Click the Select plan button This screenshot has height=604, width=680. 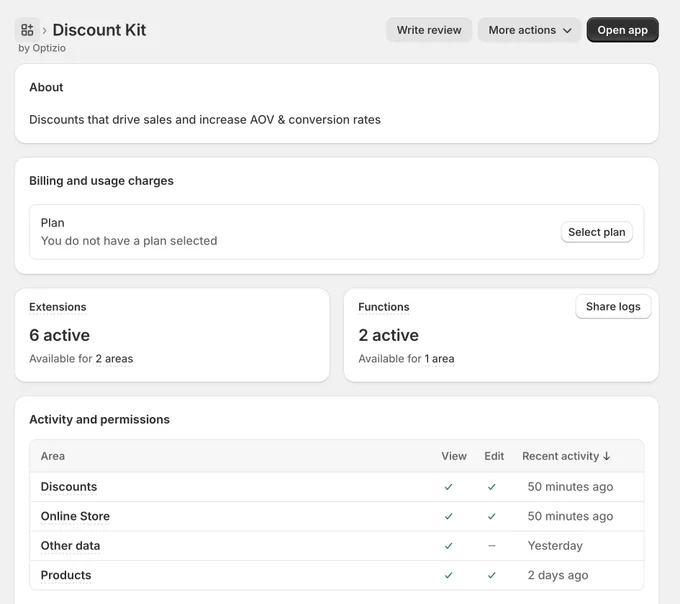(596, 232)
